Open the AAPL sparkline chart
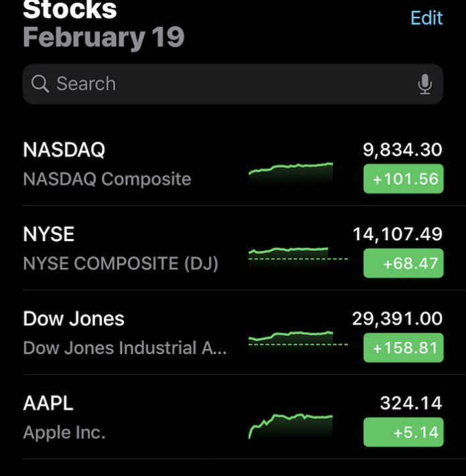The height and width of the screenshot is (476, 466). 291,426
